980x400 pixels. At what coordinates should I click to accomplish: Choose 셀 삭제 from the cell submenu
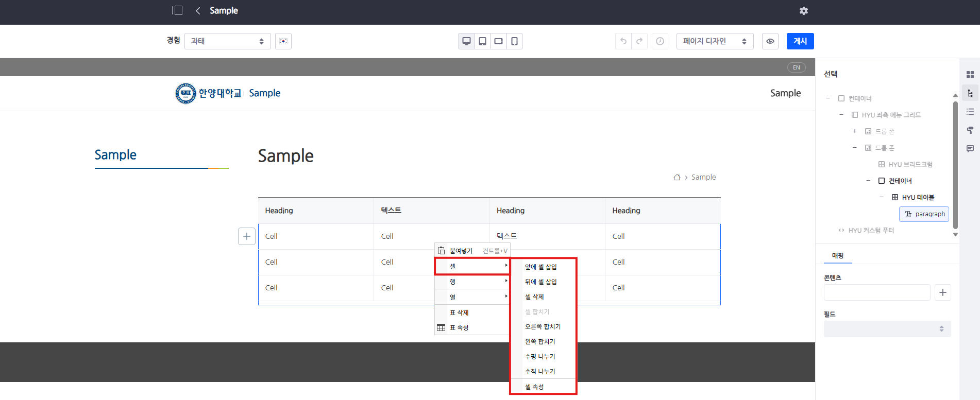pyautogui.click(x=534, y=297)
